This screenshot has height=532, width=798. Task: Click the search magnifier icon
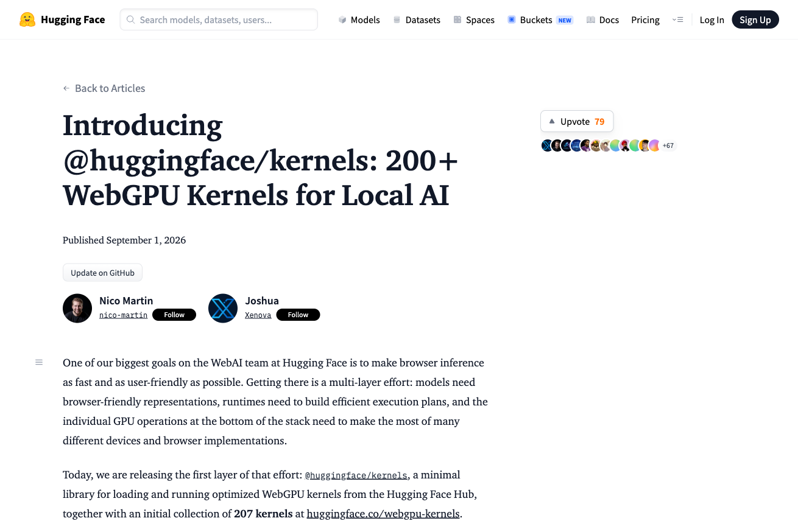click(130, 19)
